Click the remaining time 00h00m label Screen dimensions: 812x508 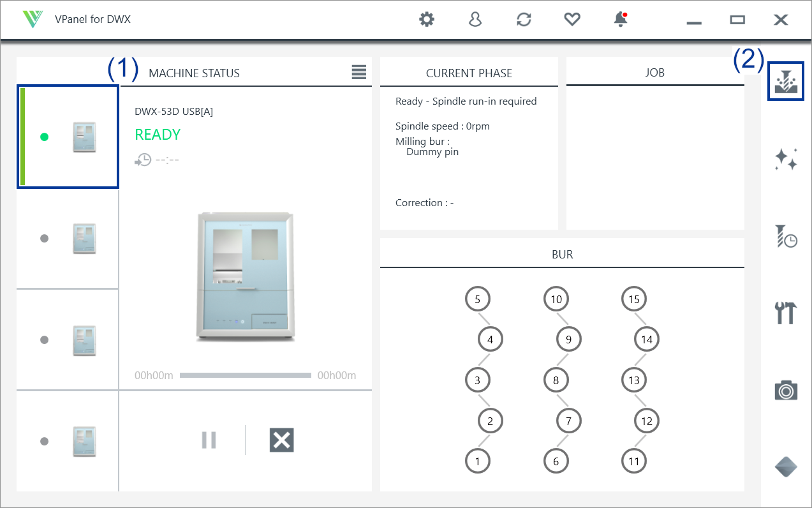(337, 375)
